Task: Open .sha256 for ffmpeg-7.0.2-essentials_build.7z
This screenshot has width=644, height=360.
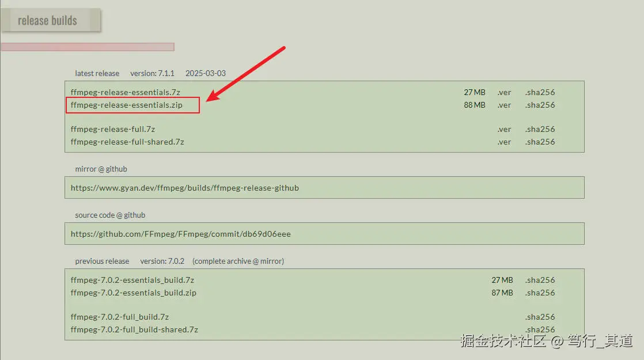Action: point(540,280)
